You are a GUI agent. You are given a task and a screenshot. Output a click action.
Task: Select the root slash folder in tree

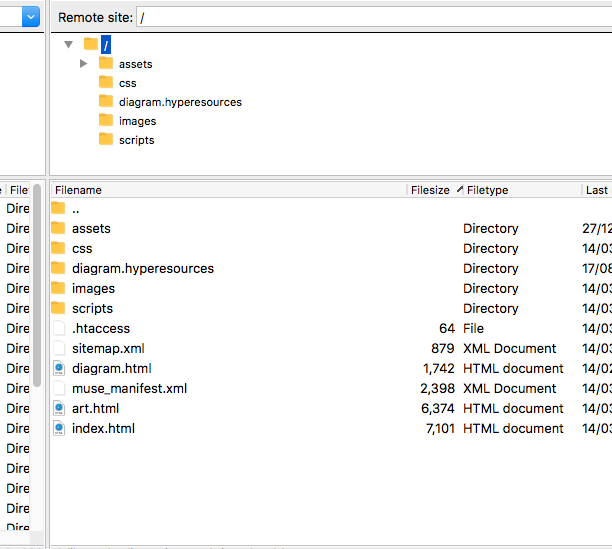pos(106,44)
